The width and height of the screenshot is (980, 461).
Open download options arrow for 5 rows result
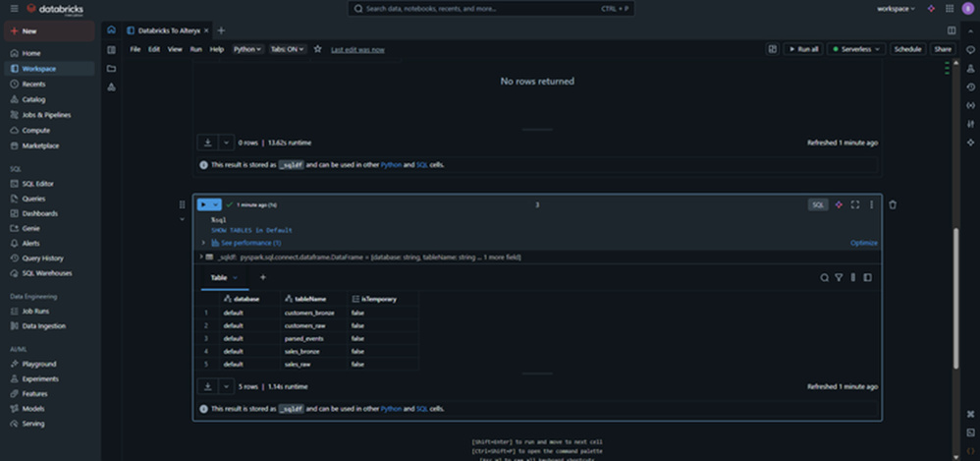(x=226, y=386)
